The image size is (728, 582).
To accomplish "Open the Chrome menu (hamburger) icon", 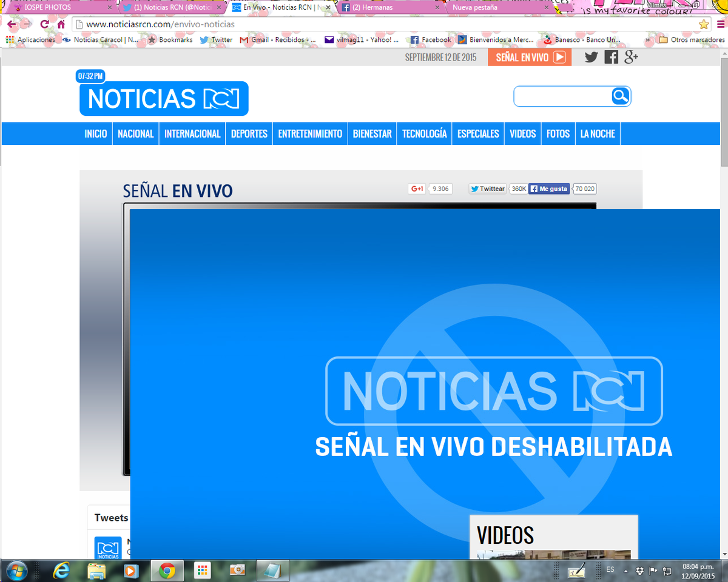I will [x=720, y=24].
